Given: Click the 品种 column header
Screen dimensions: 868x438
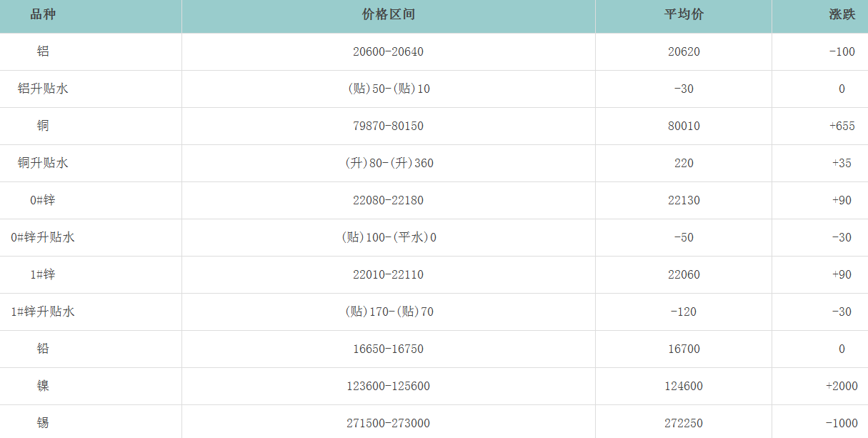Looking at the screenshot, I should (43, 15).
